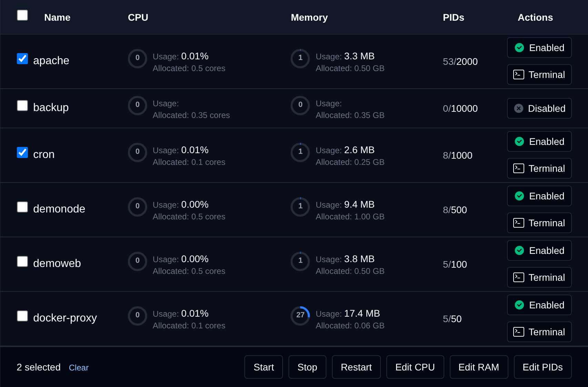Screen dimensions: 588x387
Task: Clear the current selection
Action: pyautogui.click(x=79, y=368)
